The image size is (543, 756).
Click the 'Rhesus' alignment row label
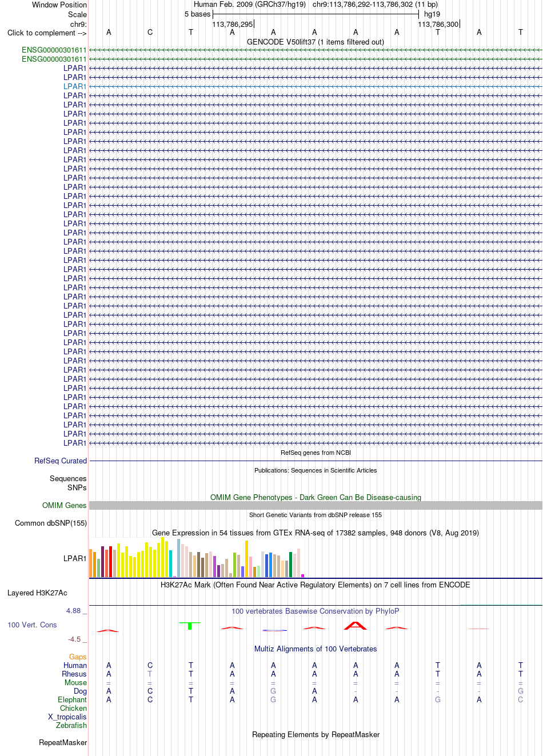(x=74, y=674)
